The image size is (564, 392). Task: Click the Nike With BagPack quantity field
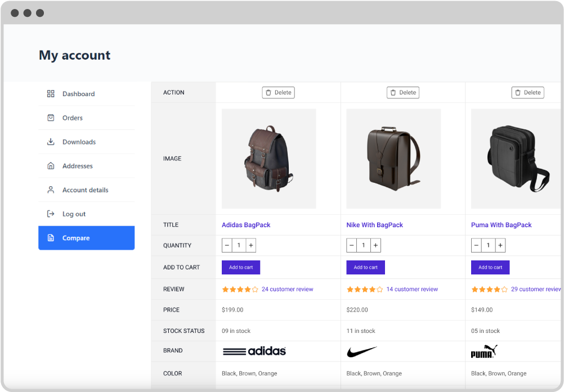pyautogui.click(x=364, y=245)
